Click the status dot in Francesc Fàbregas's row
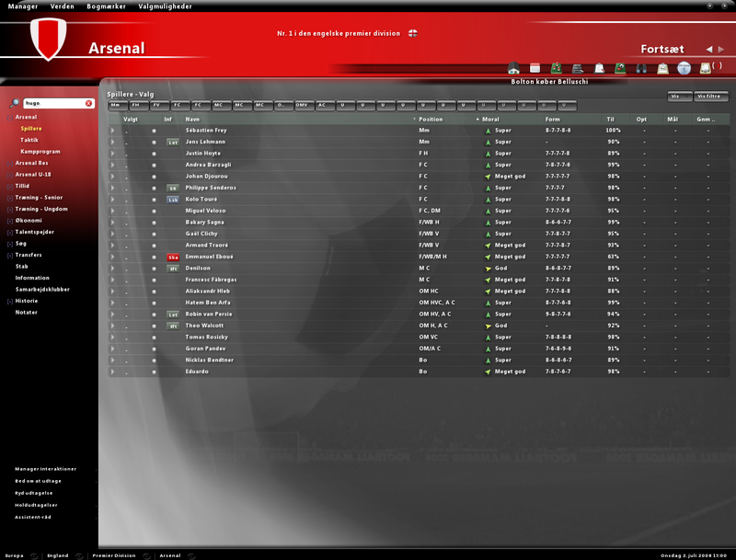The height and width of the screenshot is (560, 736). (x=154, y=280)
